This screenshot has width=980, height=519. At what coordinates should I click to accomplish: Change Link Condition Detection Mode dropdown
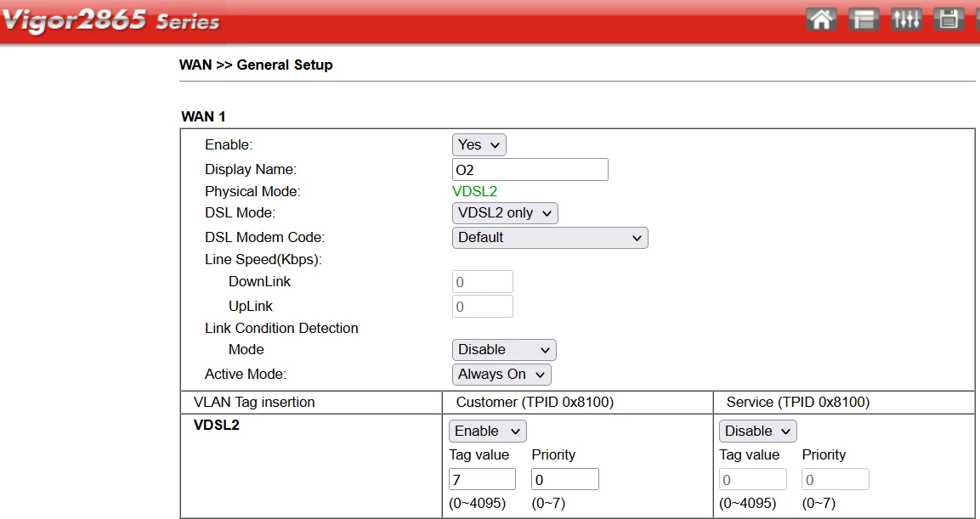tap(504, 350)
